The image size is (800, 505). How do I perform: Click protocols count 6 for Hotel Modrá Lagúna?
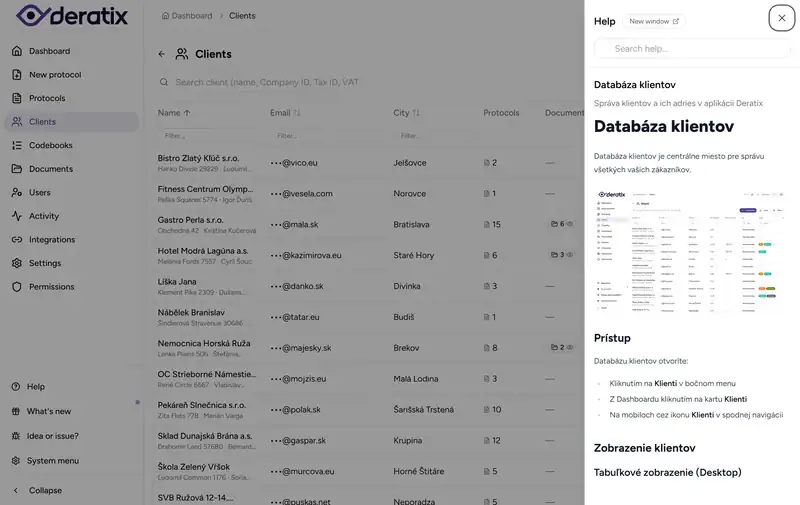tap(490, 255)
